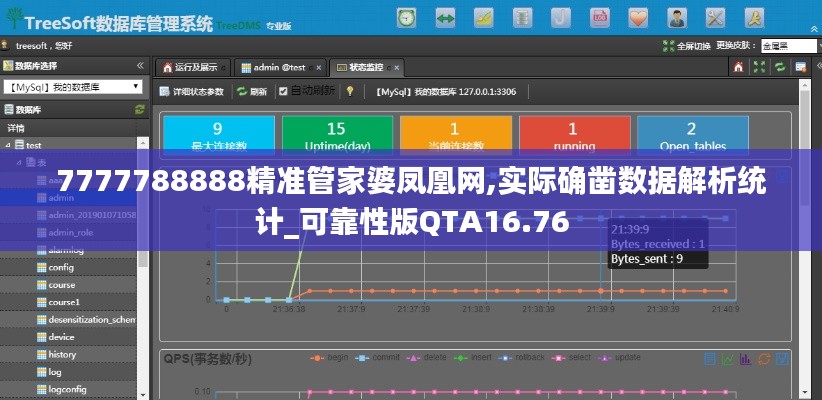The height and width of the screenshot is (400, 822).
Task: Collapse the 表 tables node
Action: [x=19, y=163]
